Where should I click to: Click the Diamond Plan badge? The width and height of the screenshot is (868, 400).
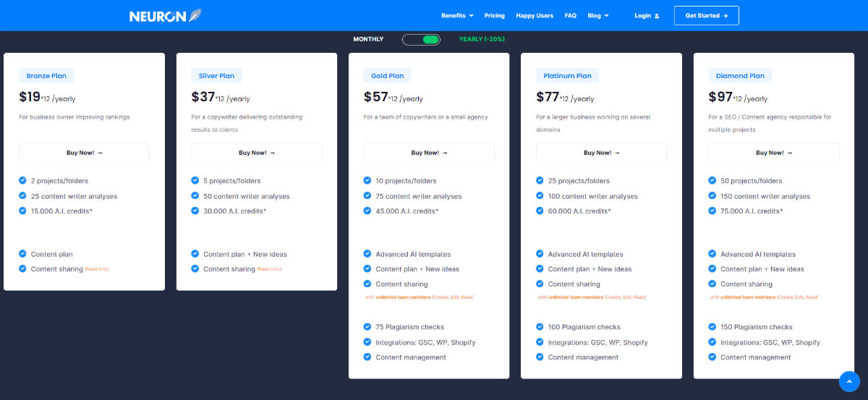[740, 75]
